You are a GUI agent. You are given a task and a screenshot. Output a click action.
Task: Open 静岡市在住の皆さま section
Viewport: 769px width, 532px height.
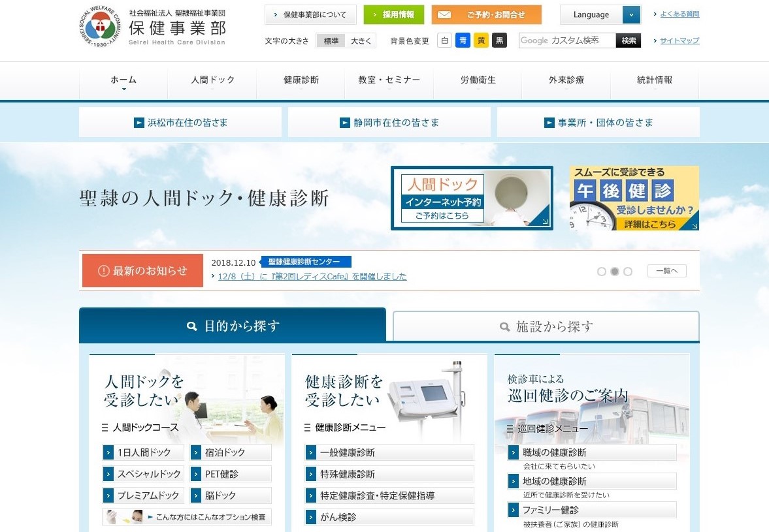coord(389,123)
